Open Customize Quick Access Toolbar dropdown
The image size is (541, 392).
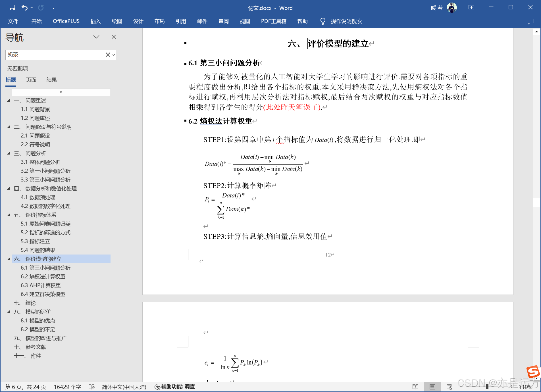[53, 8]
